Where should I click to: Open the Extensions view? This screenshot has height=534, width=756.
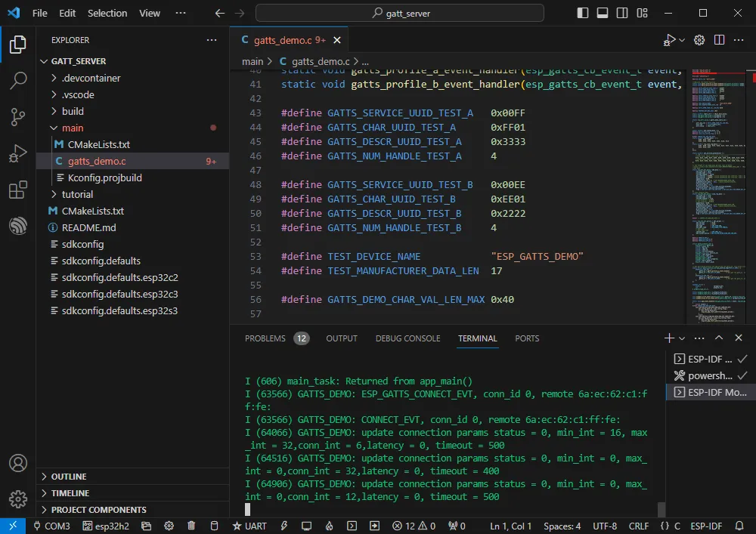click(x=18, y=190)
